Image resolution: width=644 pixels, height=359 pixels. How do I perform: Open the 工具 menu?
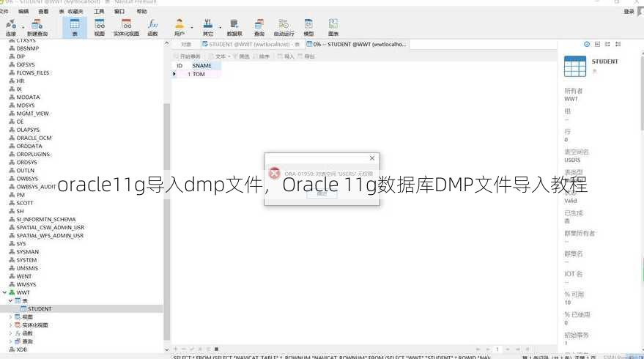[99, 11]
